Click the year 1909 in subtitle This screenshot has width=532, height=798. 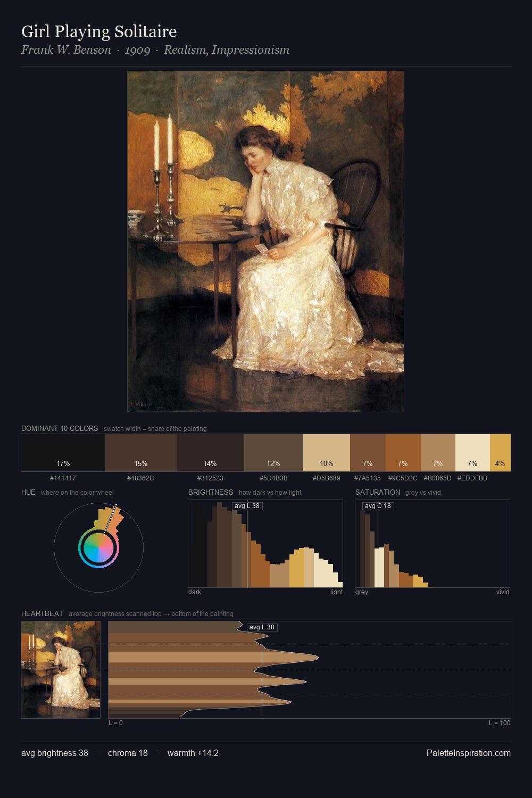point(137,50)
